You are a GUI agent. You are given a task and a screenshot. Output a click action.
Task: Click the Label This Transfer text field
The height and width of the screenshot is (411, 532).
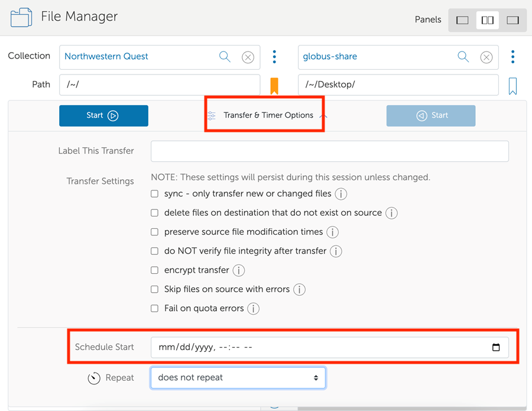click(330, 151)
